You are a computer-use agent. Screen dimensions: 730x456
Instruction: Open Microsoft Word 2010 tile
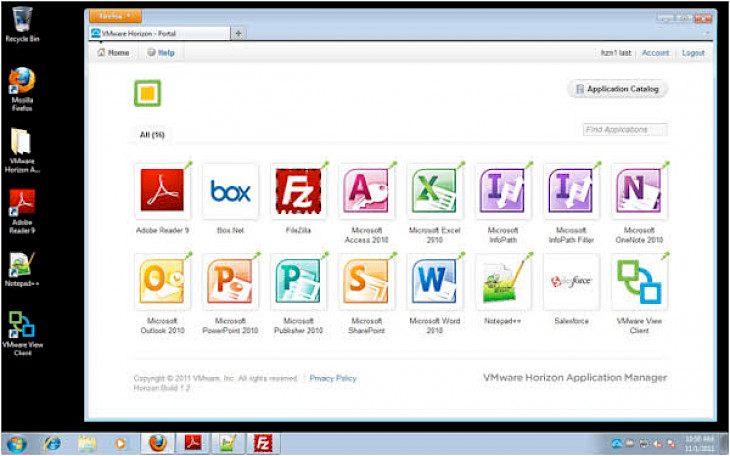434,282
